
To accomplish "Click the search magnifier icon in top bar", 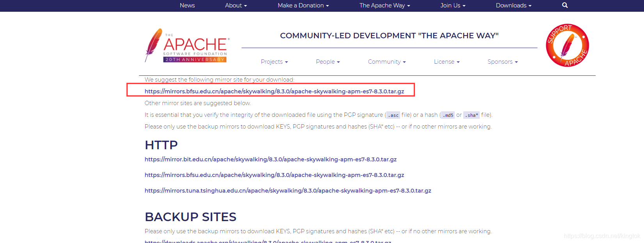I will (565, 5).
